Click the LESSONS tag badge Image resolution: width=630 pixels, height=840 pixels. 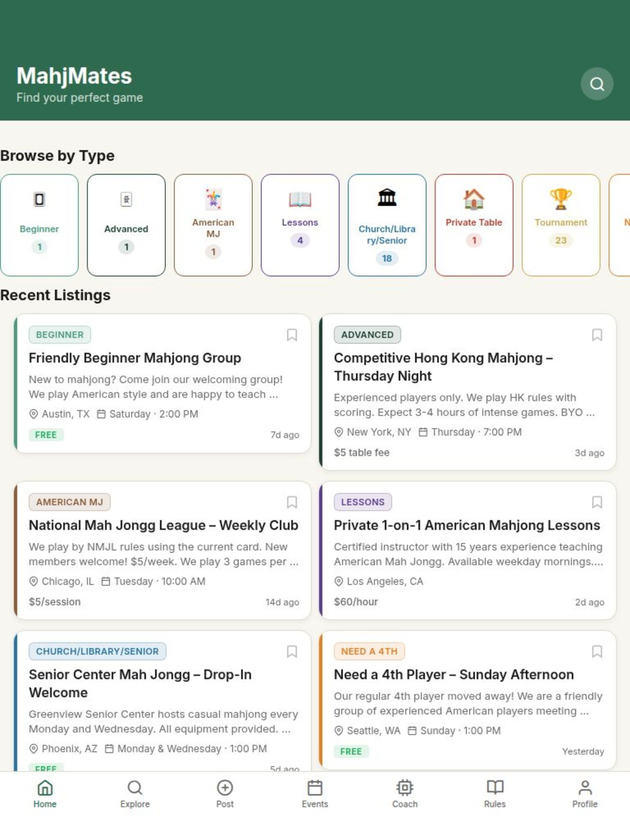(363, 502)
